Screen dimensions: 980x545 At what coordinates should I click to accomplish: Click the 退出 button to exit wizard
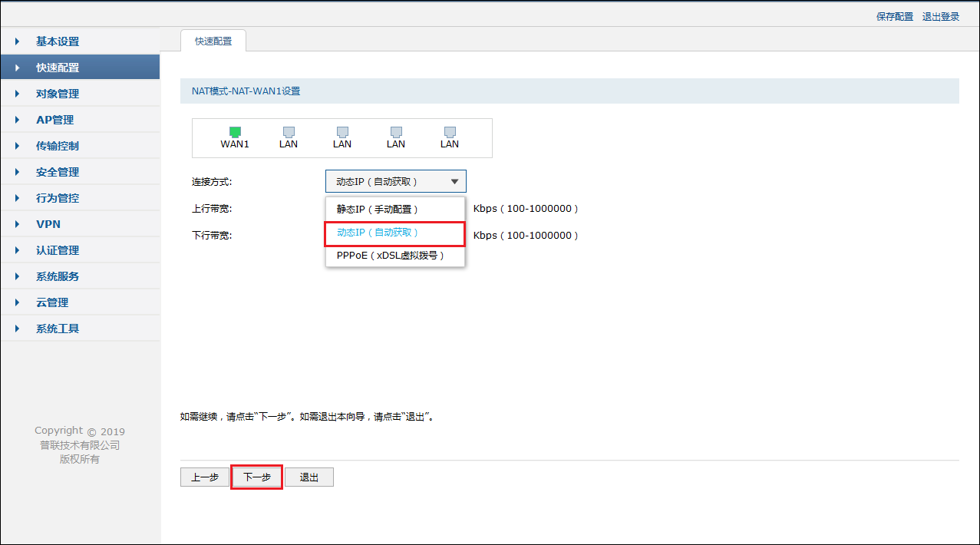309,477
